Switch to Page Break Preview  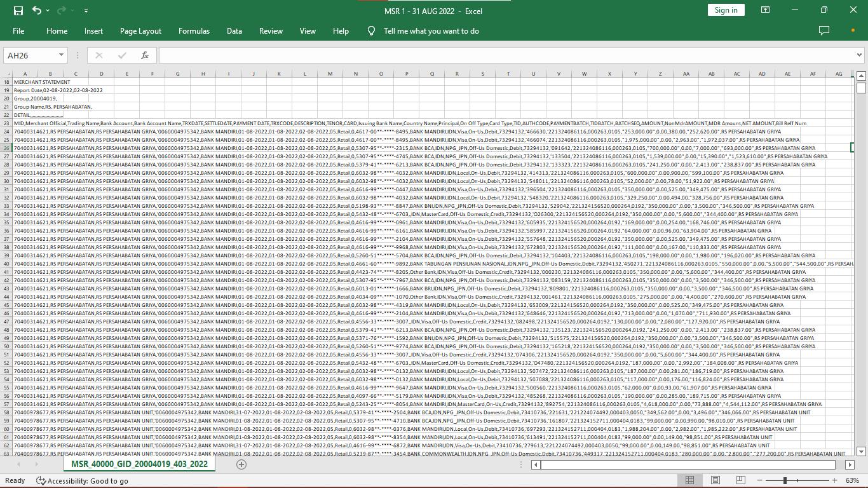(x=740, y=480)
